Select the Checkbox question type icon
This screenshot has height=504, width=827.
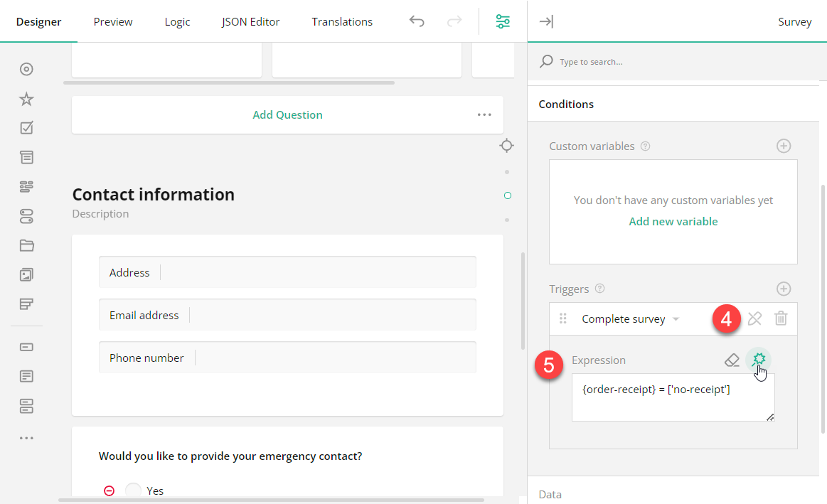click(26, 127)
